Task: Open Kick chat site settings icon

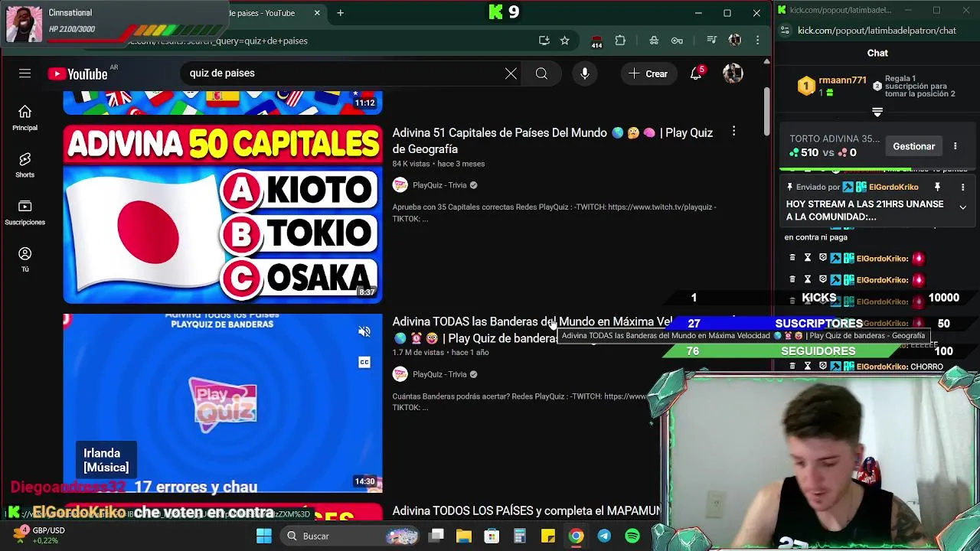Action: pyautogui.click(x=785, y=31)
